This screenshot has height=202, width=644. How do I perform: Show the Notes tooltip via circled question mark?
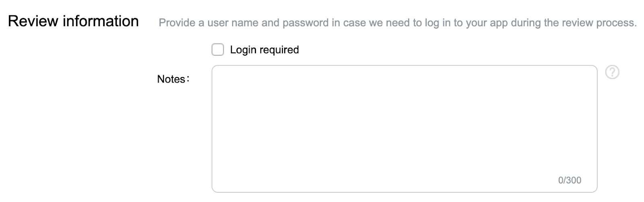[612, 73]
